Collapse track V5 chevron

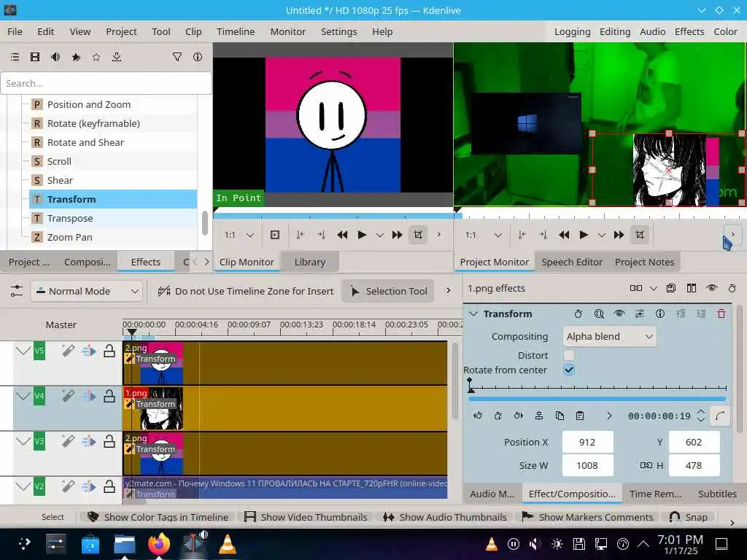pos(23,351)
